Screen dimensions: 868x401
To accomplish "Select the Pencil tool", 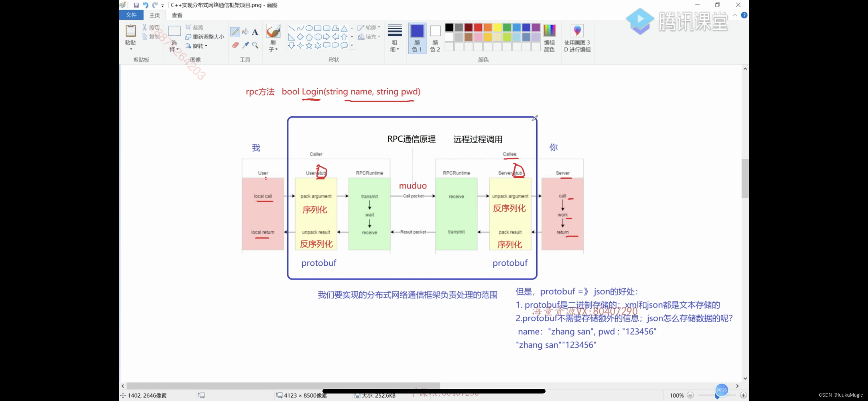I will tap(235, 32).
